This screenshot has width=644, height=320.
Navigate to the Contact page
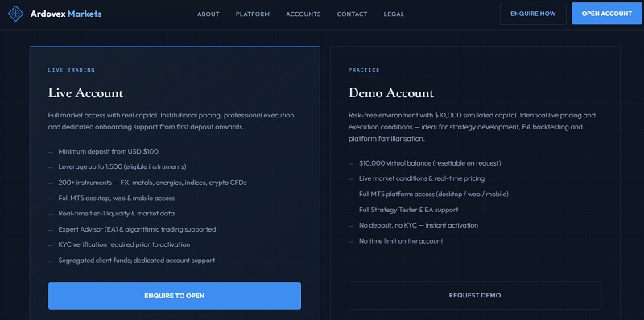click(x=352, y=14)
